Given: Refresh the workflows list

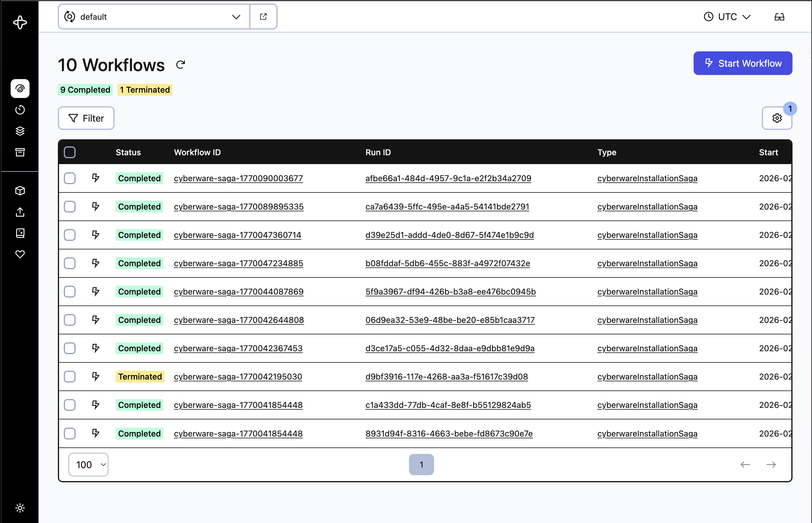Looking at the screenshot, I should [180, 64].
